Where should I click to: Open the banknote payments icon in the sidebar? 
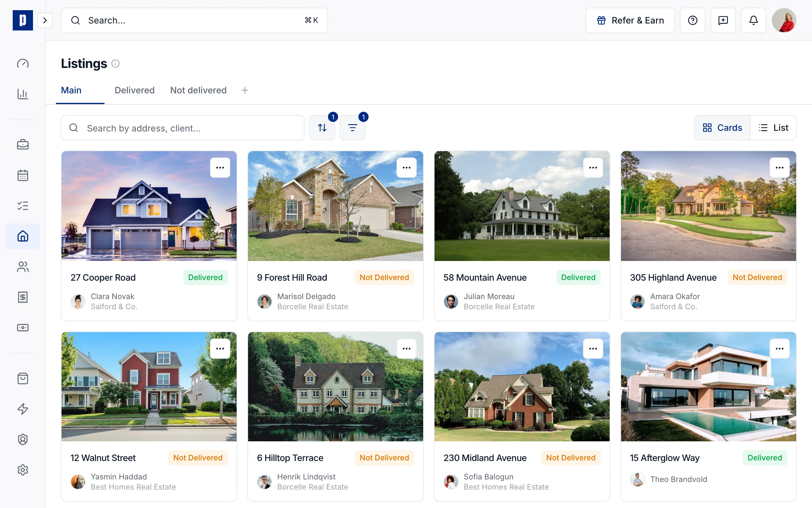(23, 328)
